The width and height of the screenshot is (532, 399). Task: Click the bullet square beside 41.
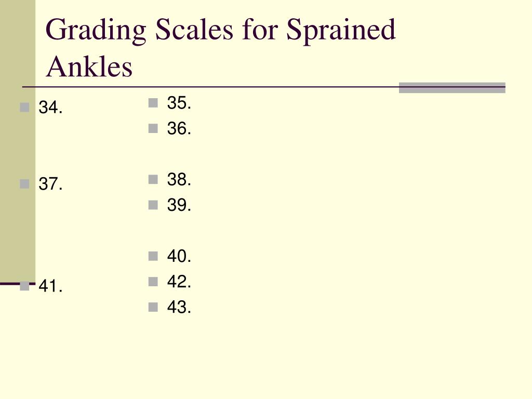click(x=24, y=286)
